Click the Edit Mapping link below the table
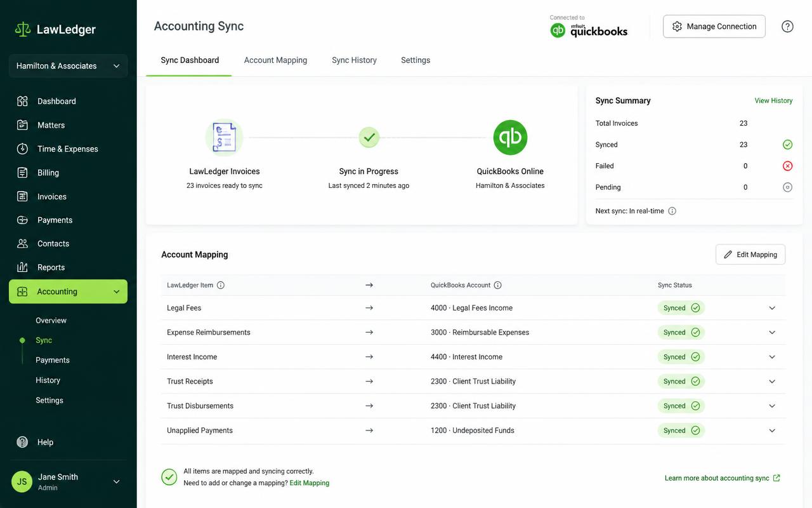Screen dimensions: 812x508 tap(310, 483)
